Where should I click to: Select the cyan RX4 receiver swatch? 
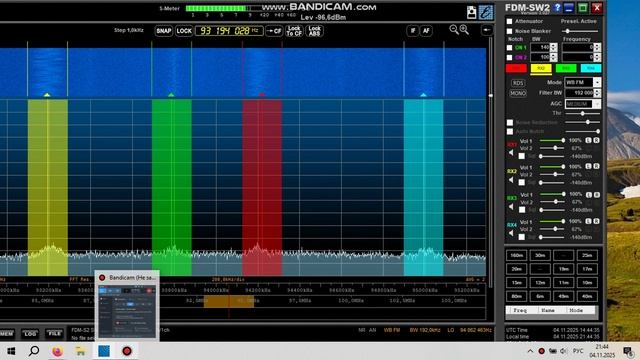click(591, 69)
